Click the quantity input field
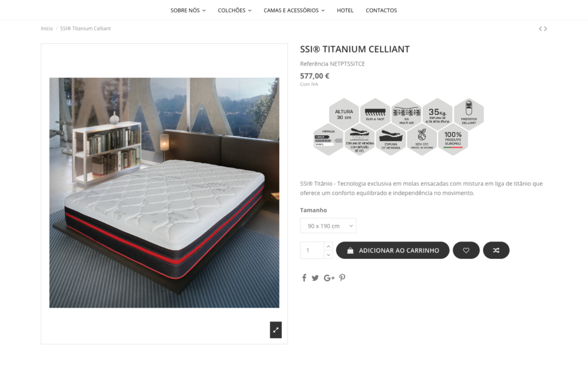588x368 pixels. pos(312,250)
